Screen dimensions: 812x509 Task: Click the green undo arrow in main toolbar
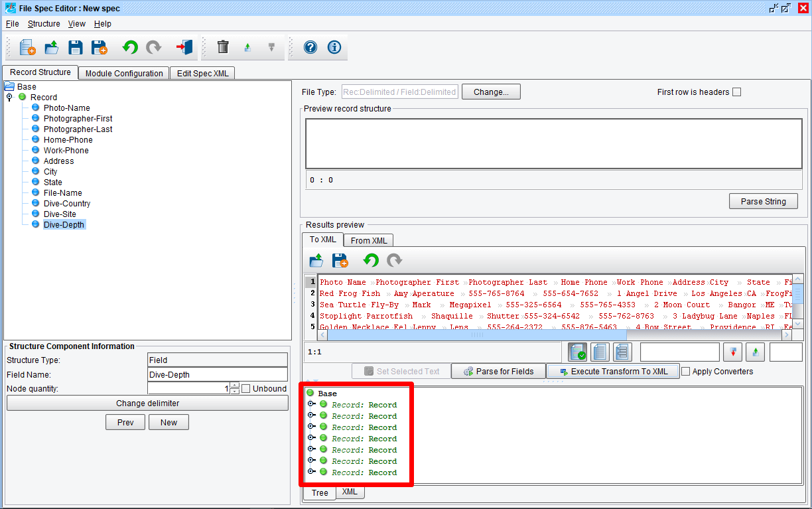pyautogui.click(x=130, y=48)
